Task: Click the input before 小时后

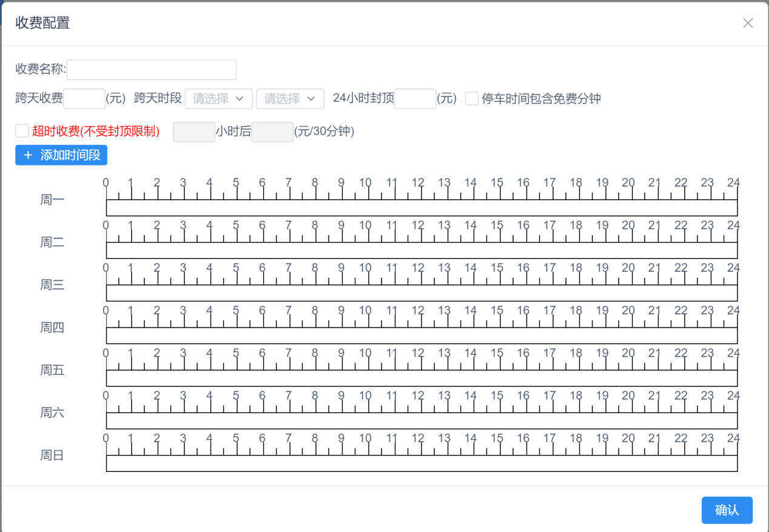Action: click(x=194, y=132)
